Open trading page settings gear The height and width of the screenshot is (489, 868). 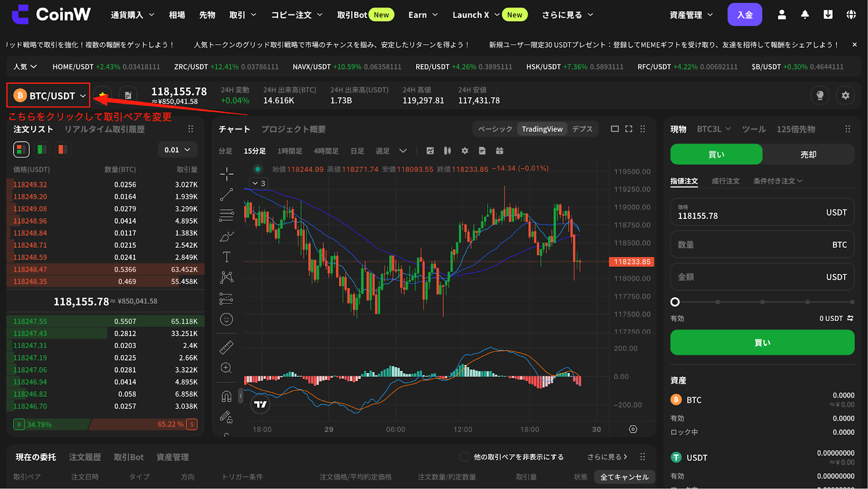846,95
